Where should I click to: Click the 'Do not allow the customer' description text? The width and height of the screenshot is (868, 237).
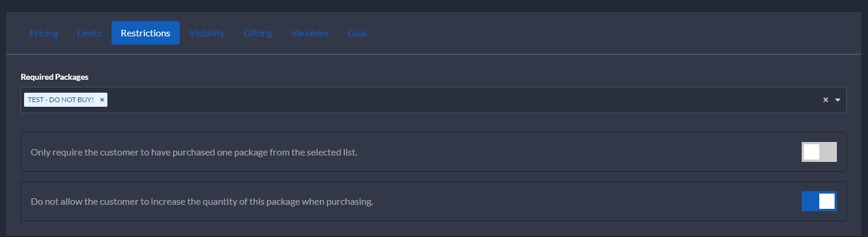(202, 201)
